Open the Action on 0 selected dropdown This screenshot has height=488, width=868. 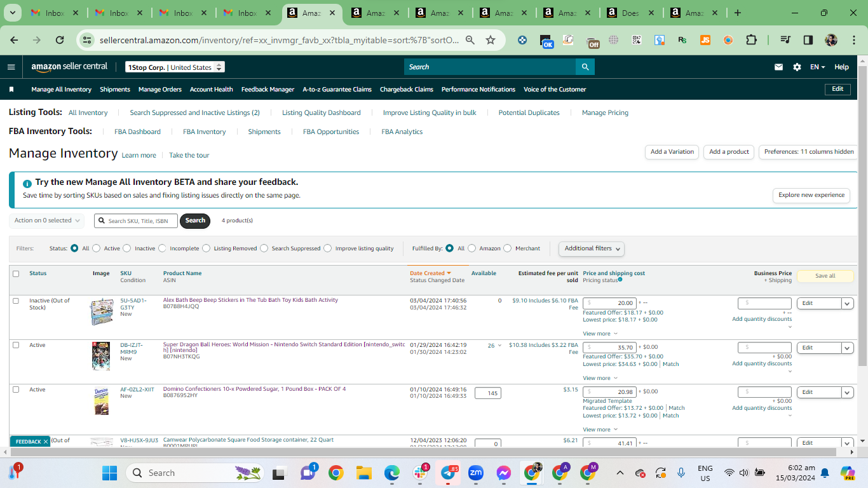pyautogui.click(x=47, y=220)
